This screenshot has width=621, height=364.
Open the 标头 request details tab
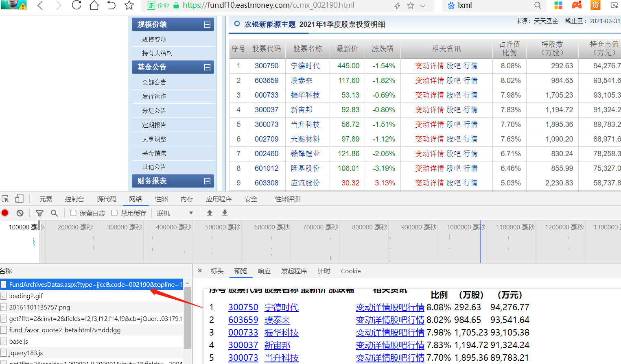tap(217, 271)
